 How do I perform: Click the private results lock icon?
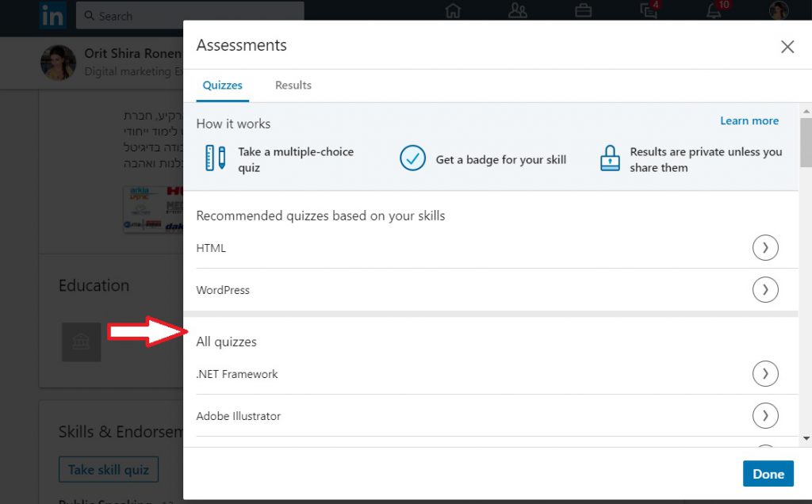pos(610,158)
